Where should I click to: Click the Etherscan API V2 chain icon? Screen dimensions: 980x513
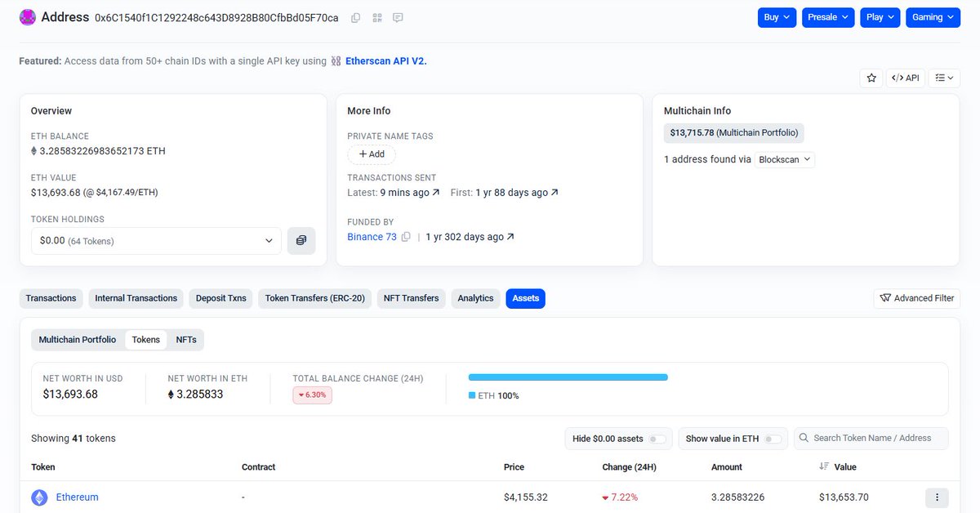336,61
